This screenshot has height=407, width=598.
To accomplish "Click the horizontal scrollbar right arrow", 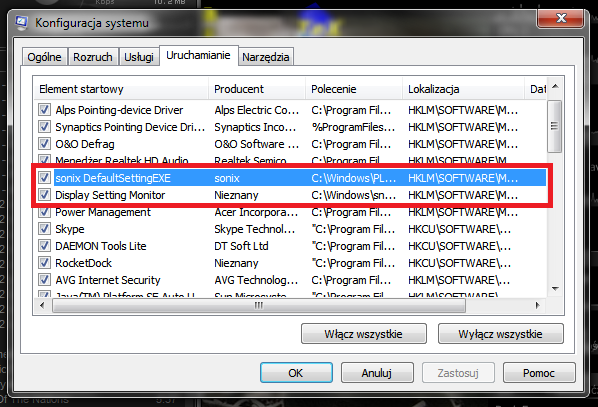I will (538, 305).
